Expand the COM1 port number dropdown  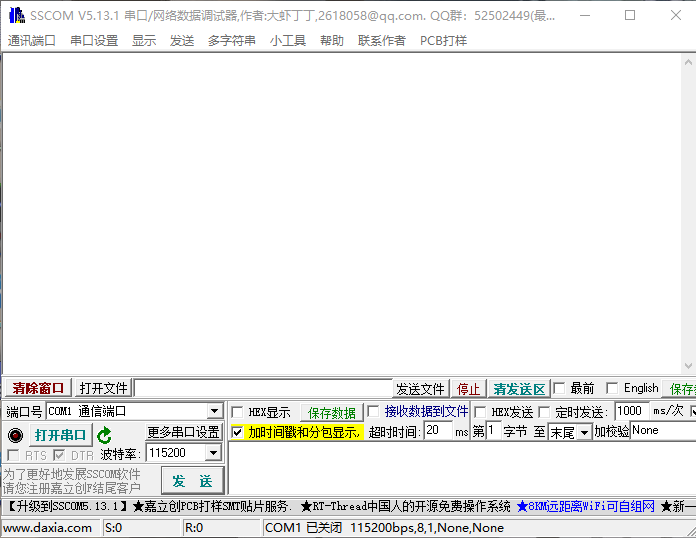click(x=214, y=411)
